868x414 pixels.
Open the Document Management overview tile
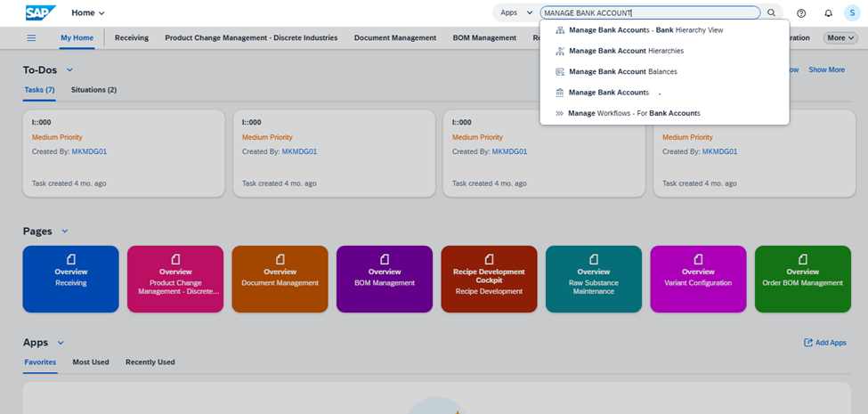tap(280, 279)
